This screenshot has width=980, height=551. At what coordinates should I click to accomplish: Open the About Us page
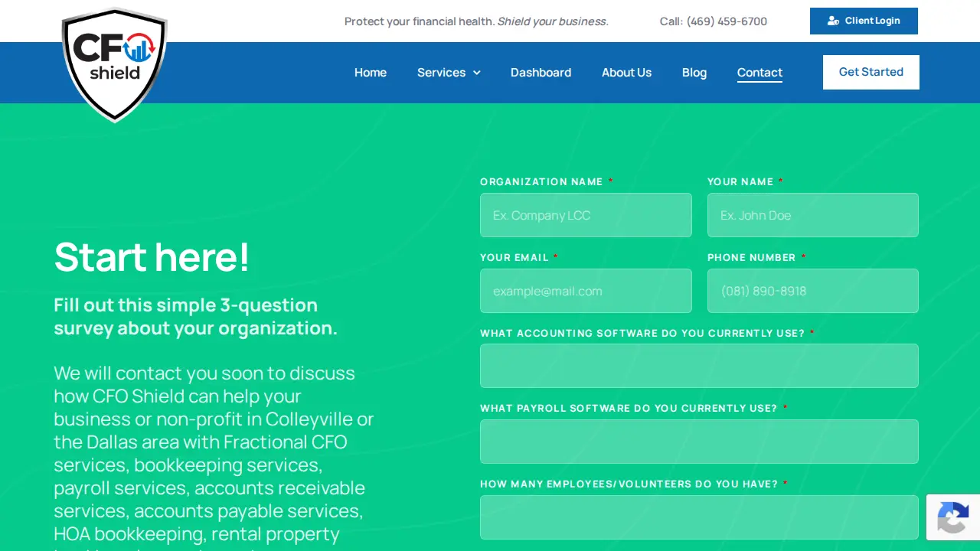[626, 73]
